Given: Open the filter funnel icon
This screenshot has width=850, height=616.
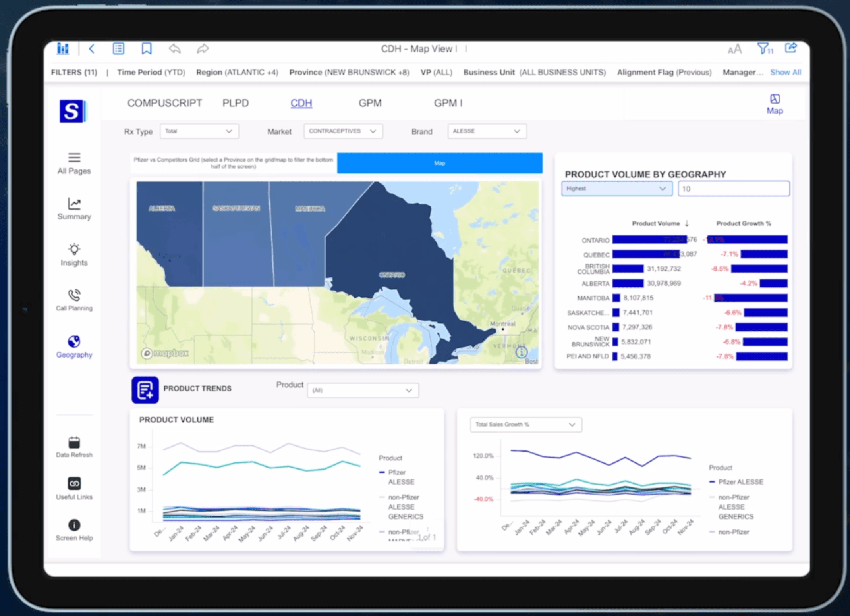Looking at the screenshot, I should tap(765, 48).
